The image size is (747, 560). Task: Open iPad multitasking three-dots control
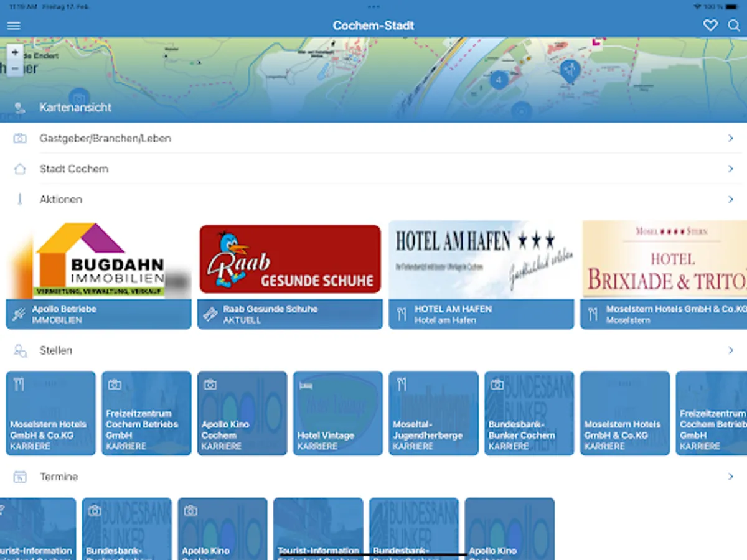374,7
